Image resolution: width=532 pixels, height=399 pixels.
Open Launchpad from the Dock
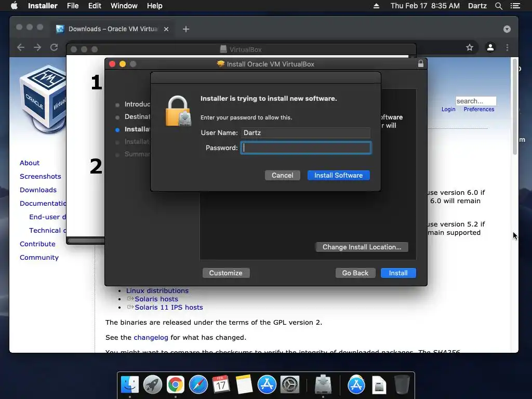pyautogui.click(x=152, y=385)
